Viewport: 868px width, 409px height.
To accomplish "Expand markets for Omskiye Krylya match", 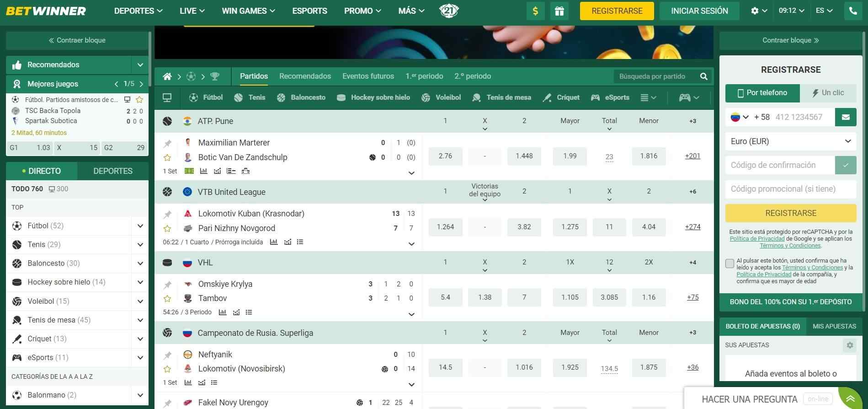I will pos(411,314).
